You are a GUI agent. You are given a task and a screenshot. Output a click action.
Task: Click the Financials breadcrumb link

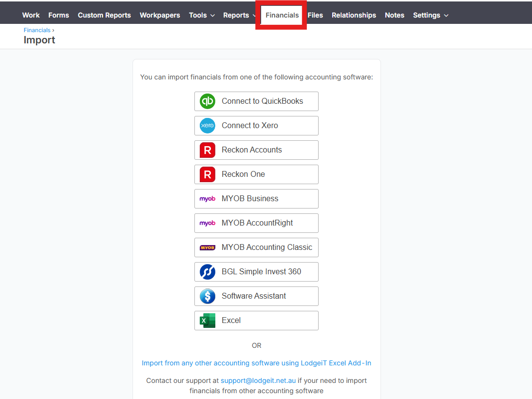pos(37,30)
